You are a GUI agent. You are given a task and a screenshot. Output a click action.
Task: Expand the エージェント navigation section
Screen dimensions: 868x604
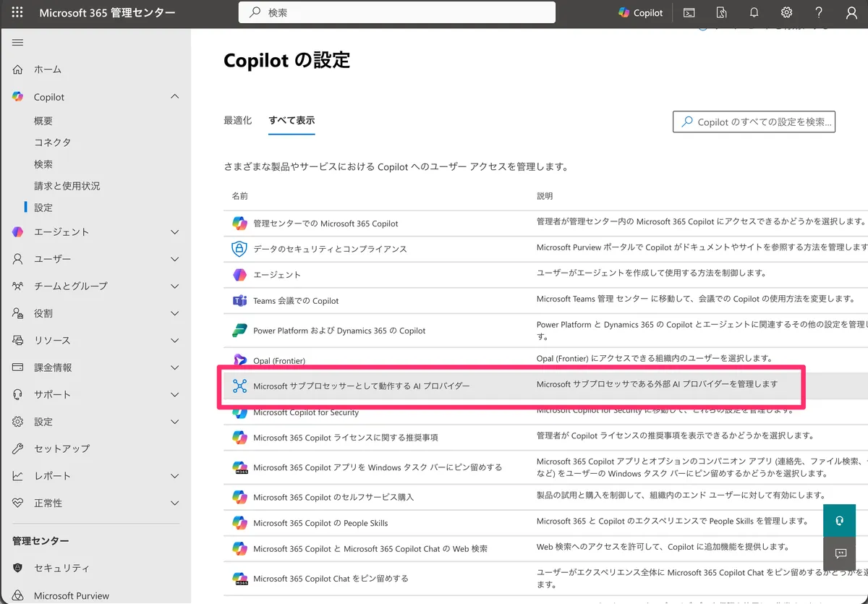174,232
